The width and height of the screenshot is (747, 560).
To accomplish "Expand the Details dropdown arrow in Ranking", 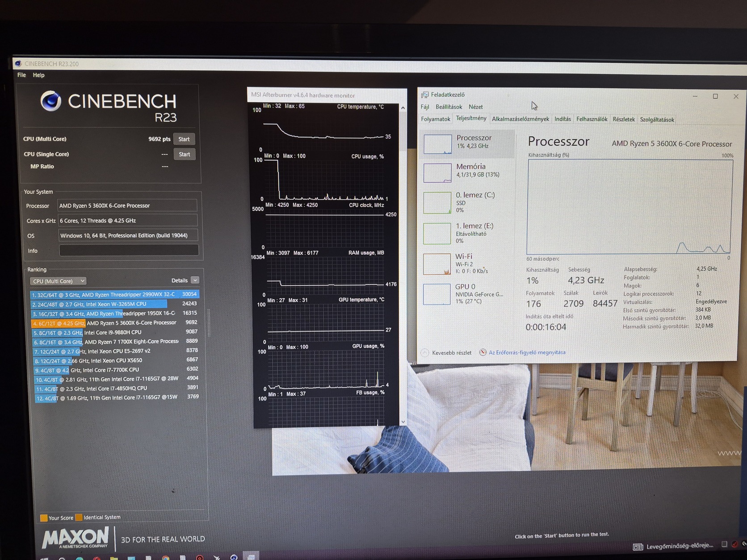I will (x=195, y=280).
